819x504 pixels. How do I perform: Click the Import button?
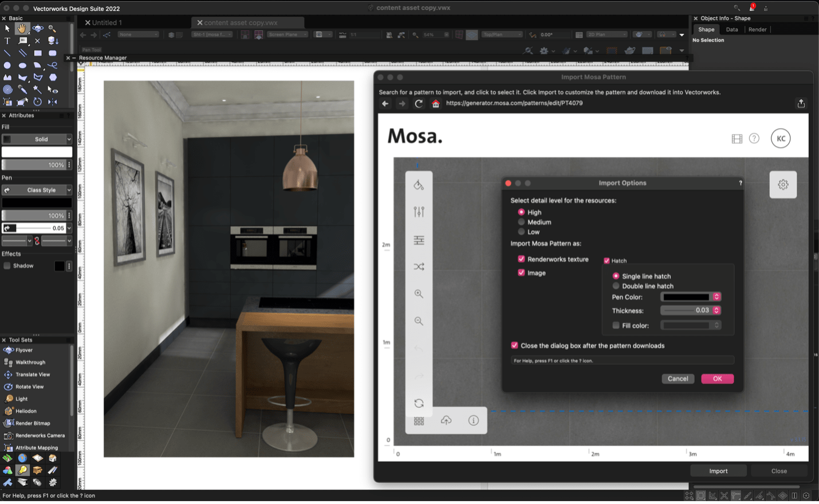tap(718, 471)
